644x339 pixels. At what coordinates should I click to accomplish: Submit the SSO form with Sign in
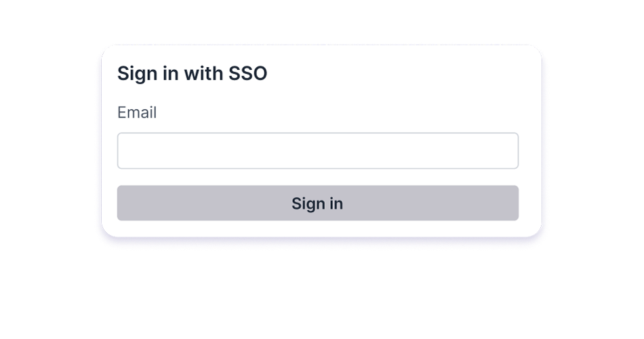click(317, 203)
